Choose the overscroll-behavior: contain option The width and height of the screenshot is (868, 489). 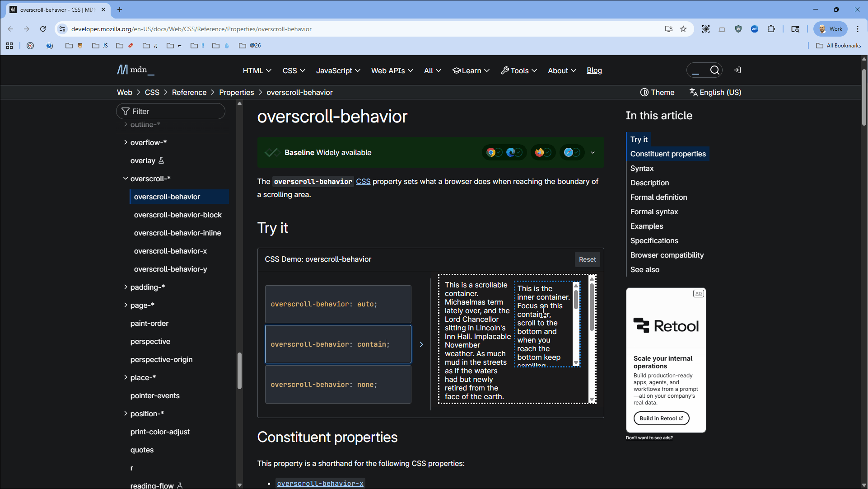(x=338, y=344)
